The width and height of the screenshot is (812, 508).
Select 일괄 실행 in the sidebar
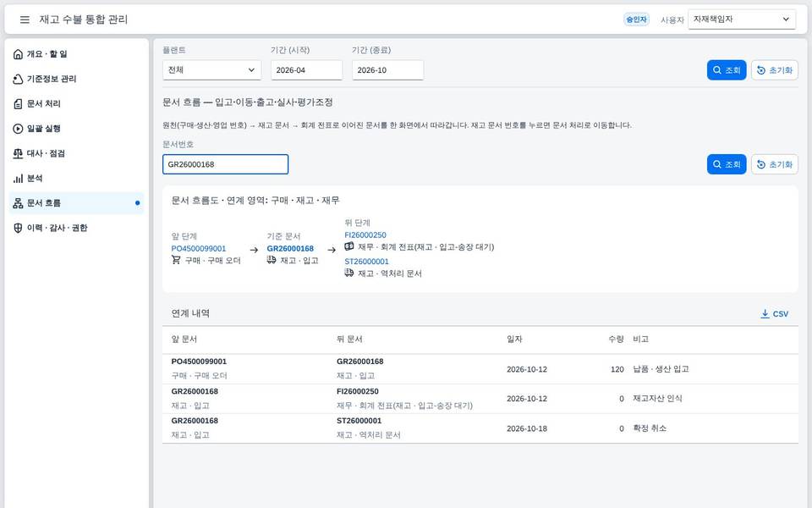(77, 129)
